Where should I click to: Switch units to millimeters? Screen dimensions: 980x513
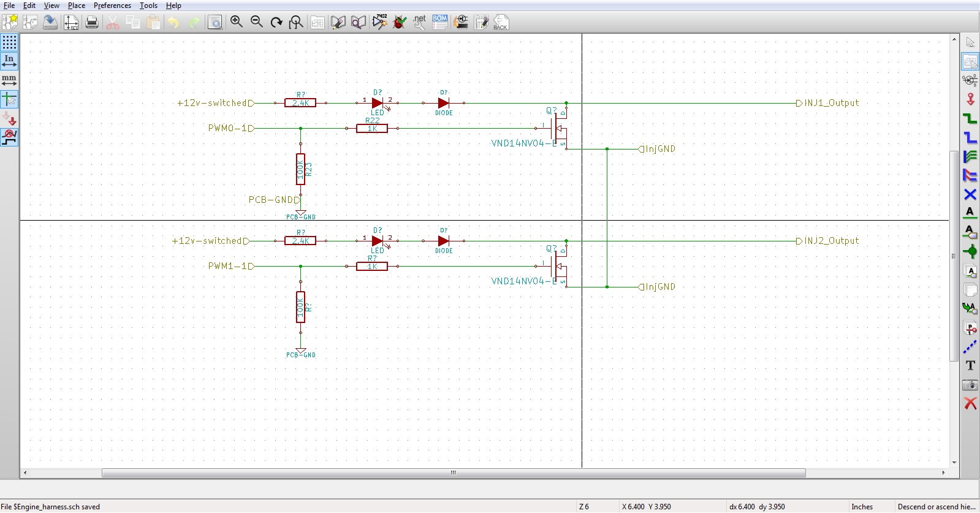(x=9, y=80)
